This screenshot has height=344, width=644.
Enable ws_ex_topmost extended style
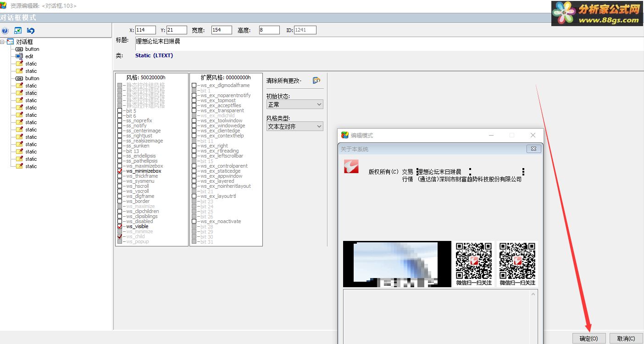(194, 100)
